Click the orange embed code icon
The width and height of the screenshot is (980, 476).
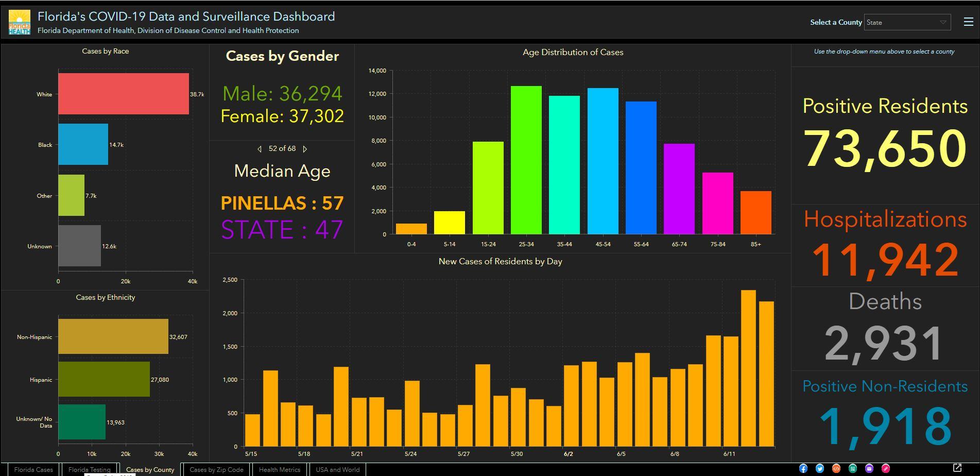click(x=836, y=468)
